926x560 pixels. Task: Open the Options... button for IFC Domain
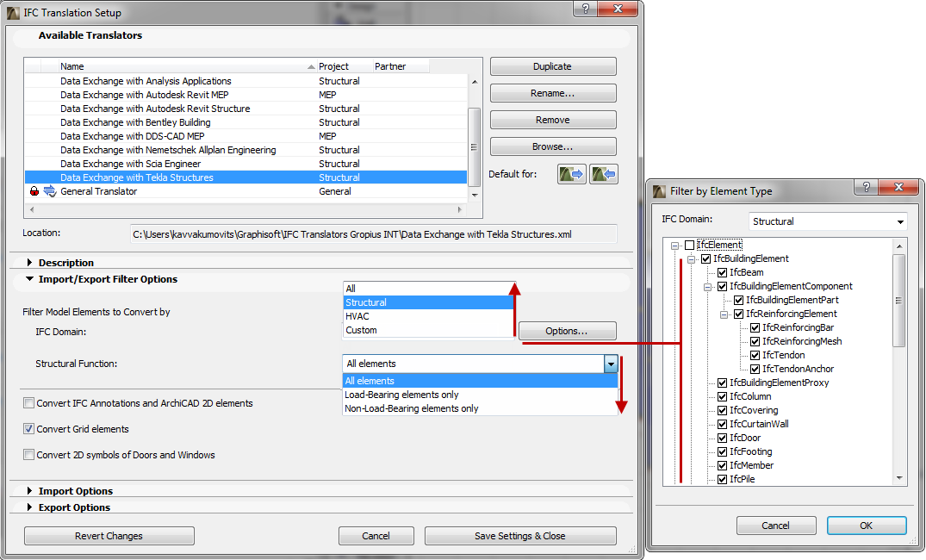[567, 331]
